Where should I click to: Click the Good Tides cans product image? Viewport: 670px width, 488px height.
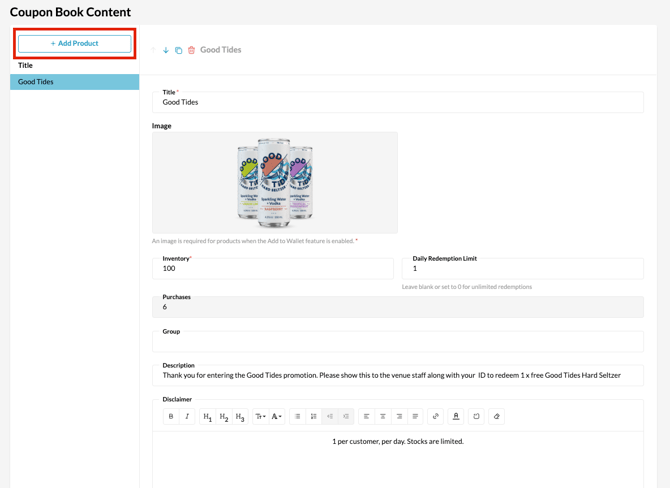275,182
